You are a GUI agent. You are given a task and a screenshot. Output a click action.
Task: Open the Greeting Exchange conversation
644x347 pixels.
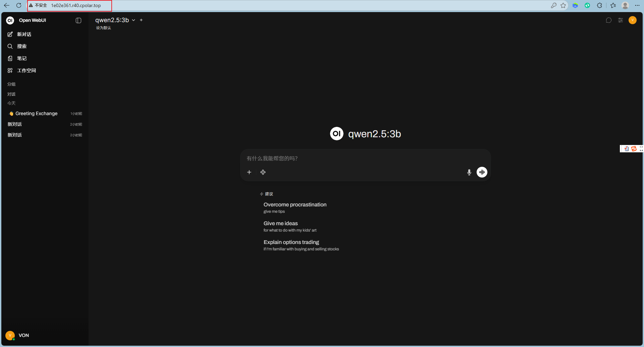coord(45,113)
